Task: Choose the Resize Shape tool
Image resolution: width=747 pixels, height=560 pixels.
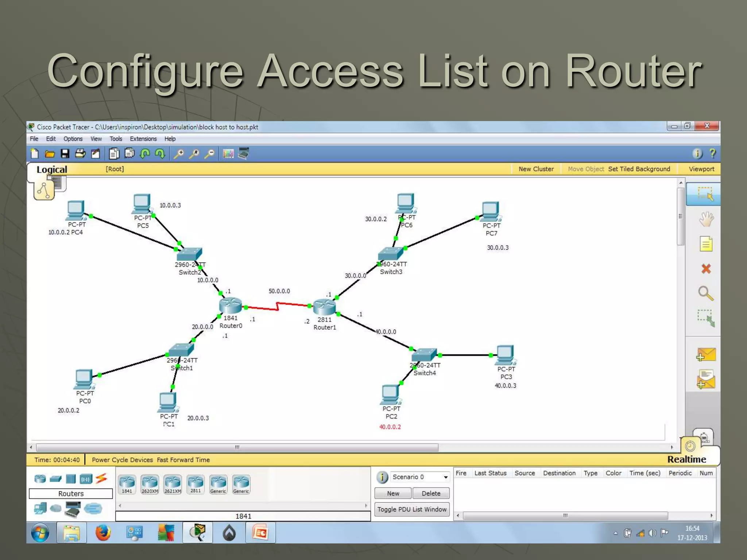Action: 706,318
